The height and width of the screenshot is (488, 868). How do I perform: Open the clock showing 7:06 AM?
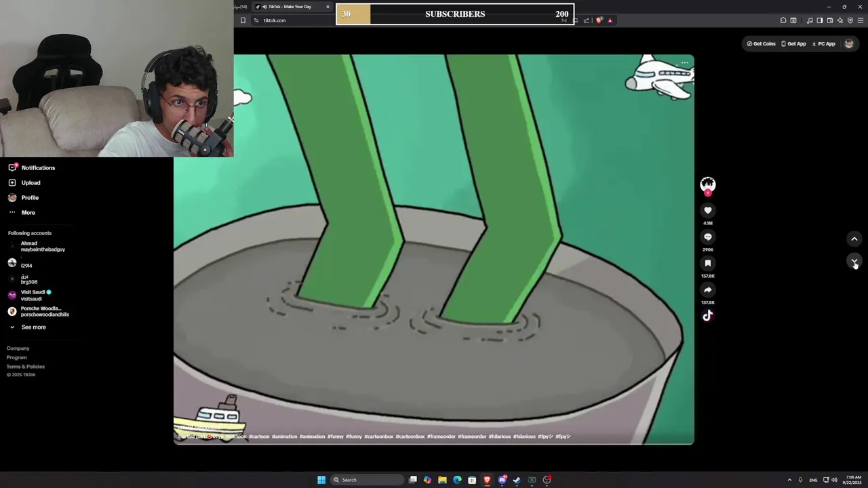tap(852, 480)
